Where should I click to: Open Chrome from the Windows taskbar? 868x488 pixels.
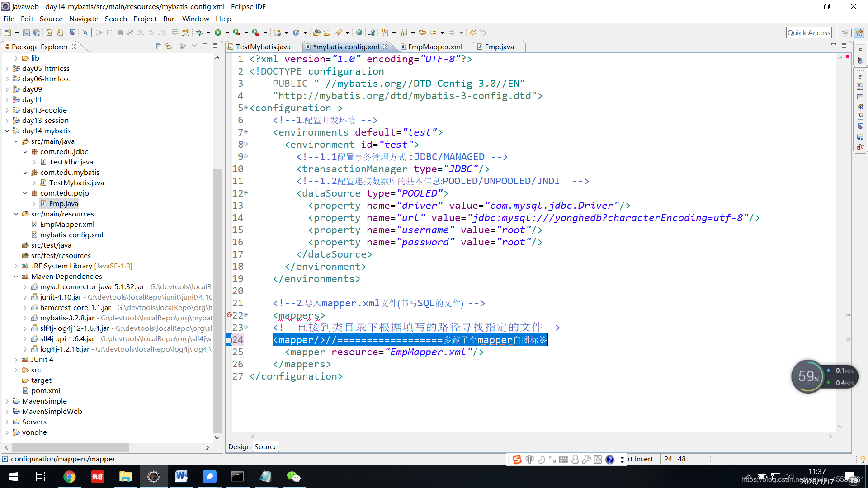[x=69, y=477]
